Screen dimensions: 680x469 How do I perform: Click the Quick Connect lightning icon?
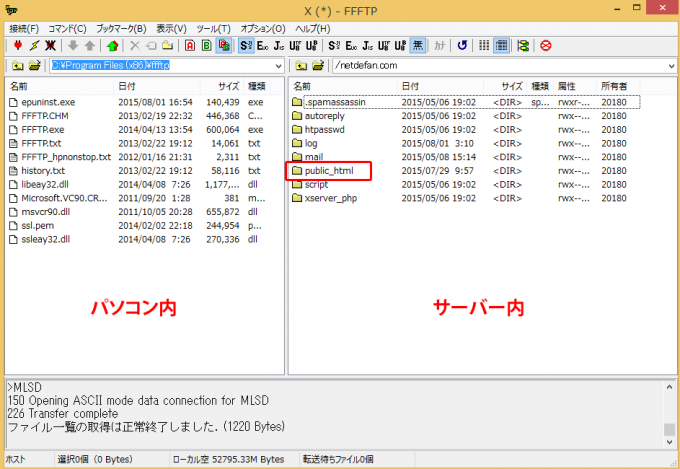pyautogui.click(x=34, y=45)
